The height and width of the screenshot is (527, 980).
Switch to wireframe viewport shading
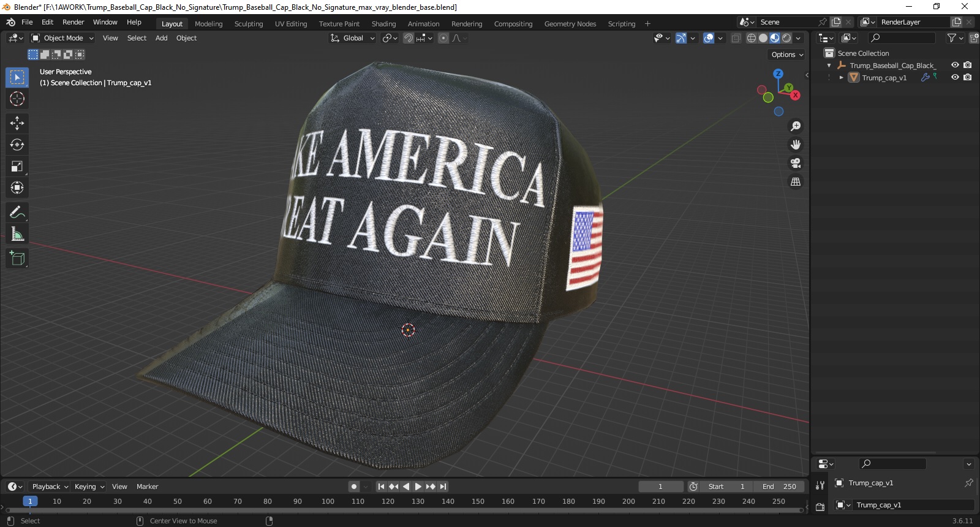pos(752,38)
